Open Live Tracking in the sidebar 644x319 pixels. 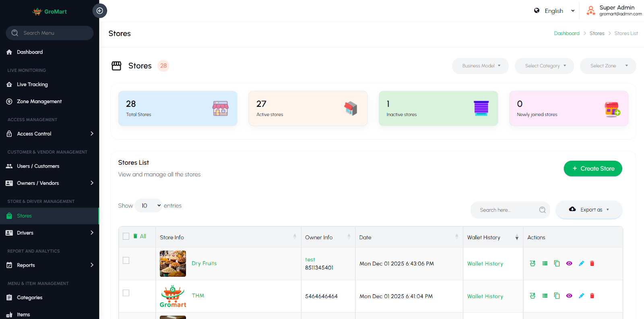[32, 85]
